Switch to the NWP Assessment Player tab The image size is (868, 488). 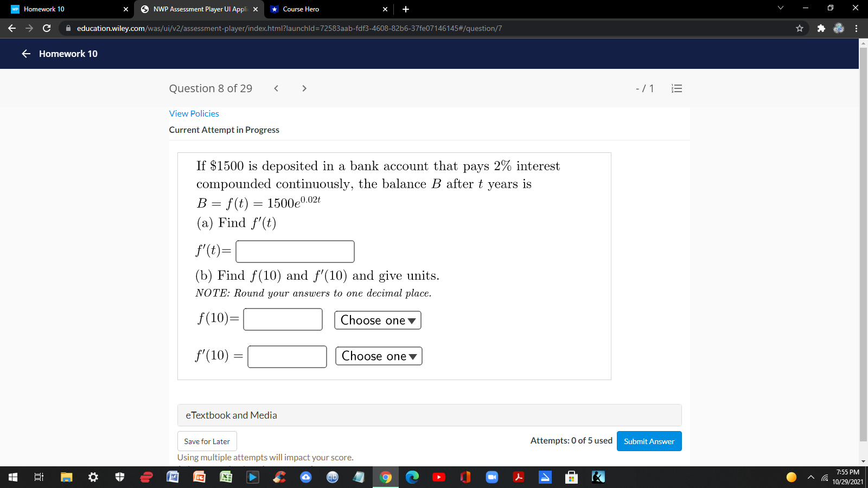pyautogui.click(x=201, y=9)
